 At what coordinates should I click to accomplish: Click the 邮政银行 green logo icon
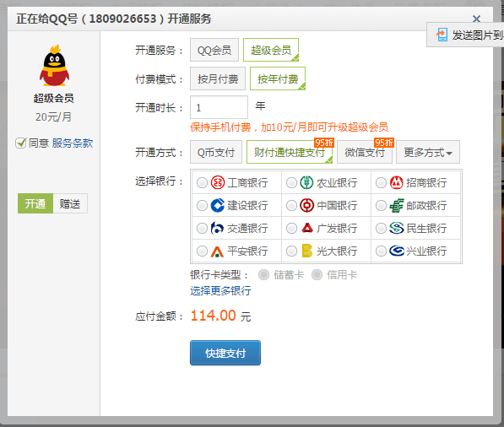[x=396, y=205]
